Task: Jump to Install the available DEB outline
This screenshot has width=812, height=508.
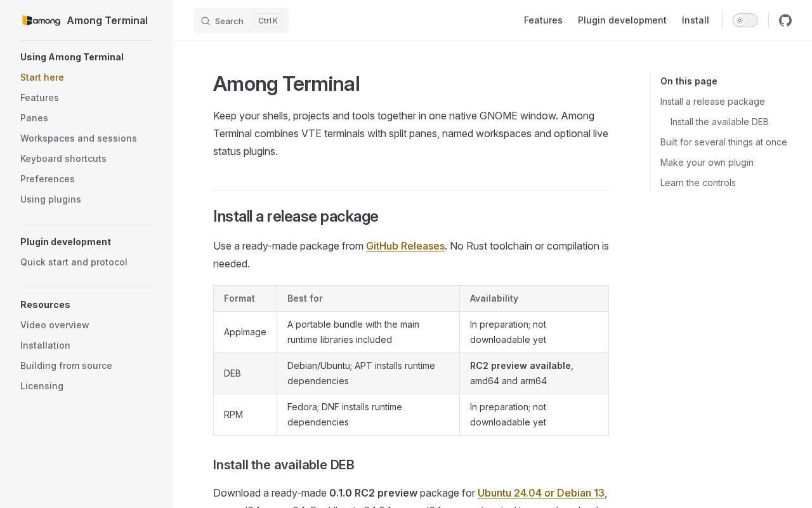Action: point(719,122)
